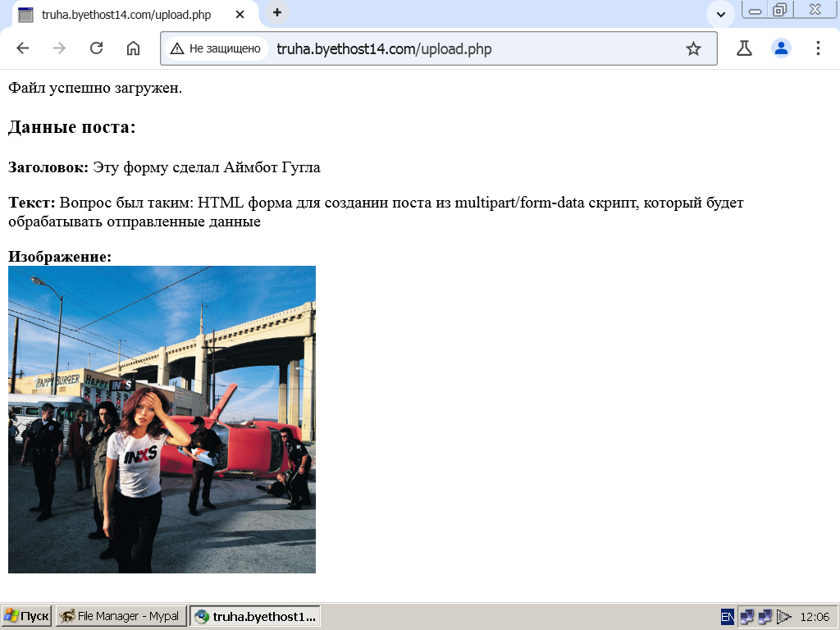Image resolution: width=840 pixels, height=630 pixels.
Task: Click the forward navigation arrow
Action: 59,48
